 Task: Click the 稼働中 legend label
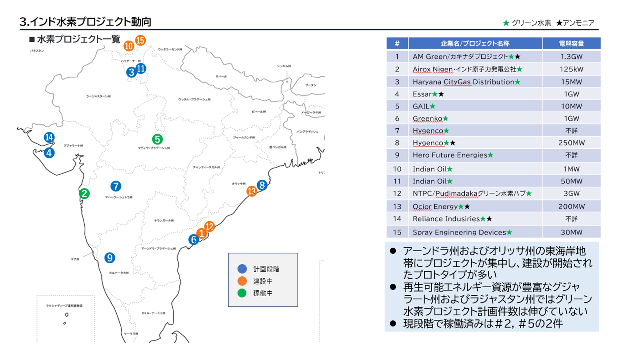click(263, 293)
